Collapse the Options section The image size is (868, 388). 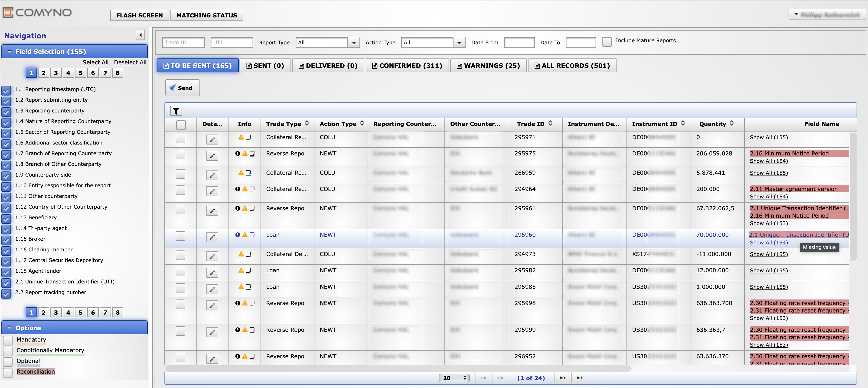[x=75, y=328]
